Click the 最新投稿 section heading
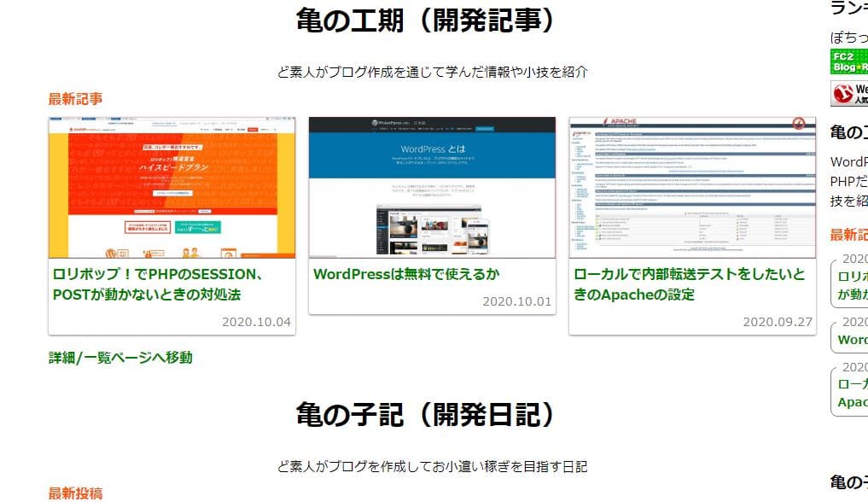This screenshot has height=502, width=868. coord(73,492)
